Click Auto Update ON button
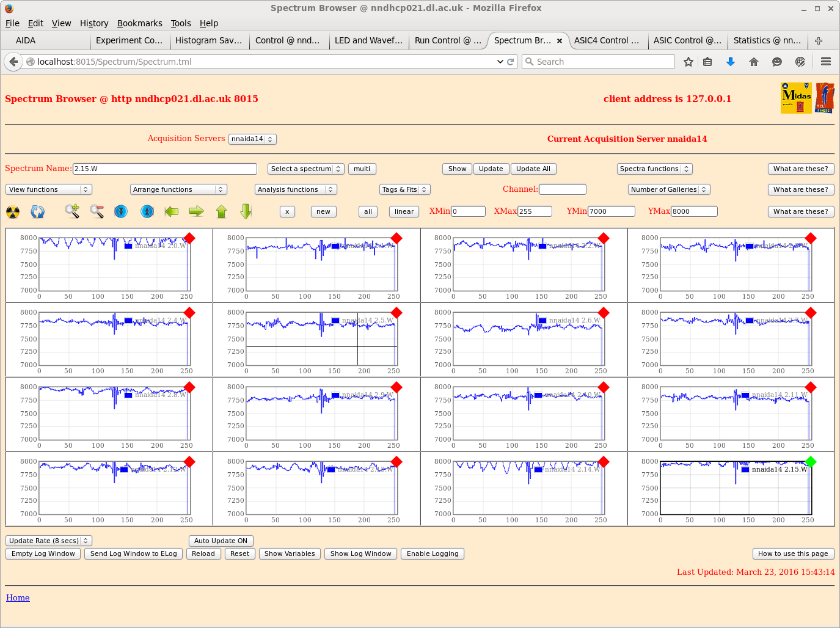The height and width of the screenshot is (628, 840). (x=221, y=541)
